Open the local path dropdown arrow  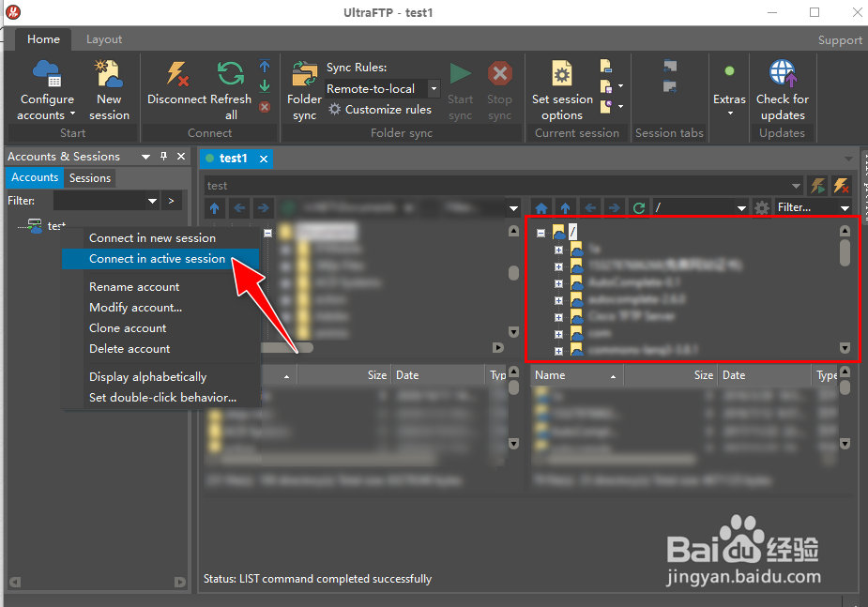click(513, 208)
